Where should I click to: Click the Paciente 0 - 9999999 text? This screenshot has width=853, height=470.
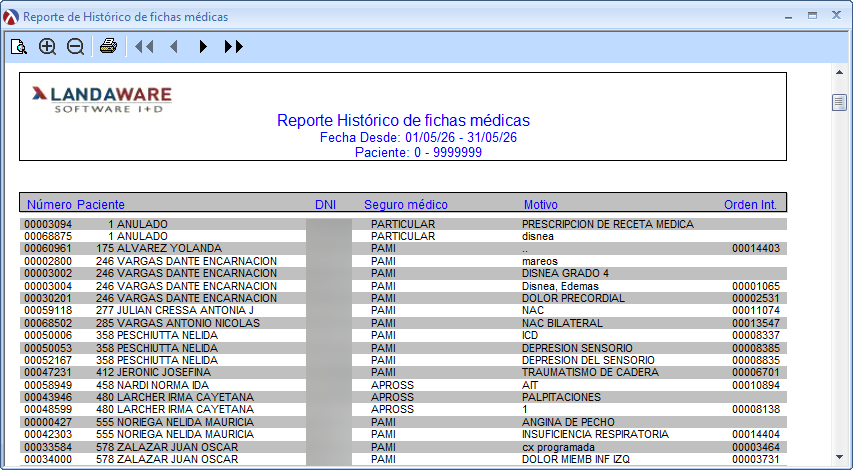[x=418, y=152]
